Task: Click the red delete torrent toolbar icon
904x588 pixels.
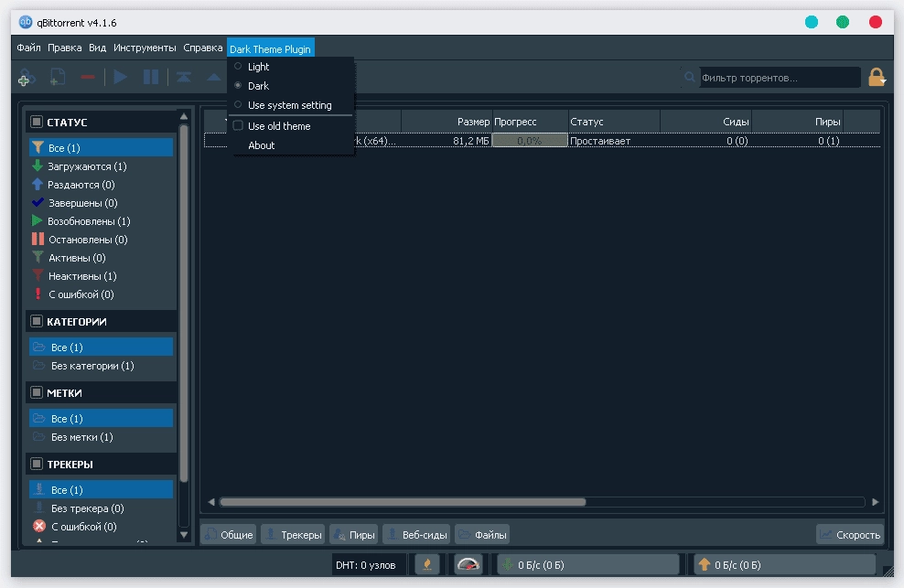Action: pyautogui.click(x=88, y=77)
